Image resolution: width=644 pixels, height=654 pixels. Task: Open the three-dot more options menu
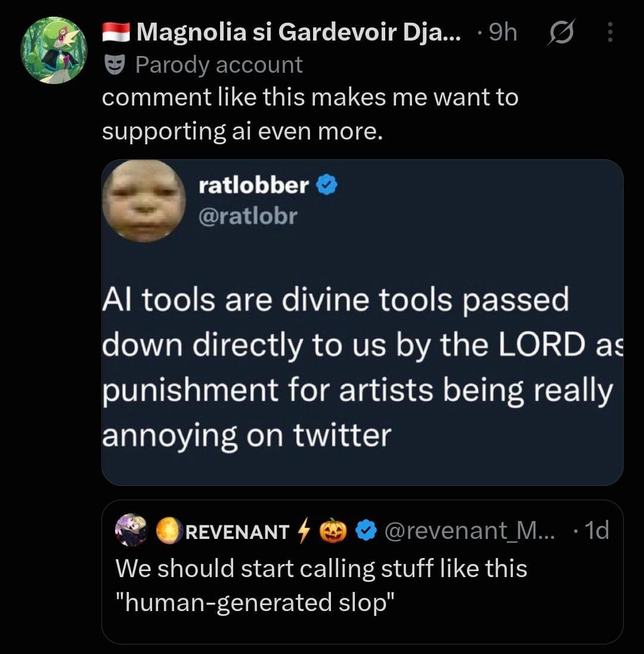click(x=610, y=32)
